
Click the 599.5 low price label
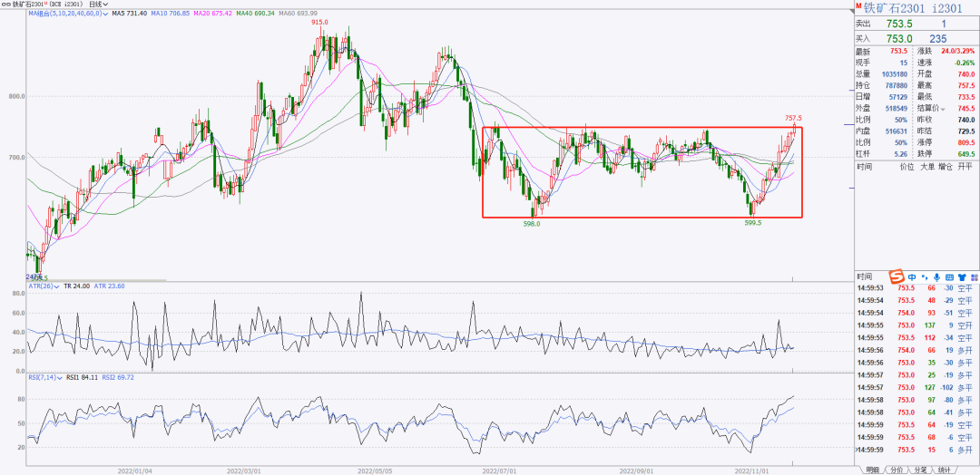753,222
